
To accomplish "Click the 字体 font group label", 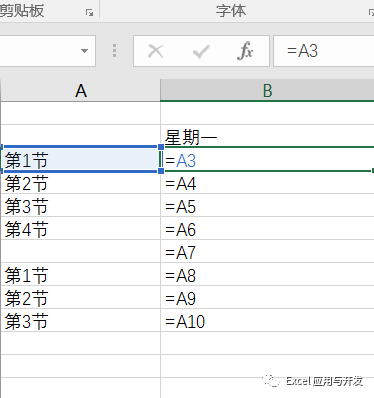I will coord(231,11).
